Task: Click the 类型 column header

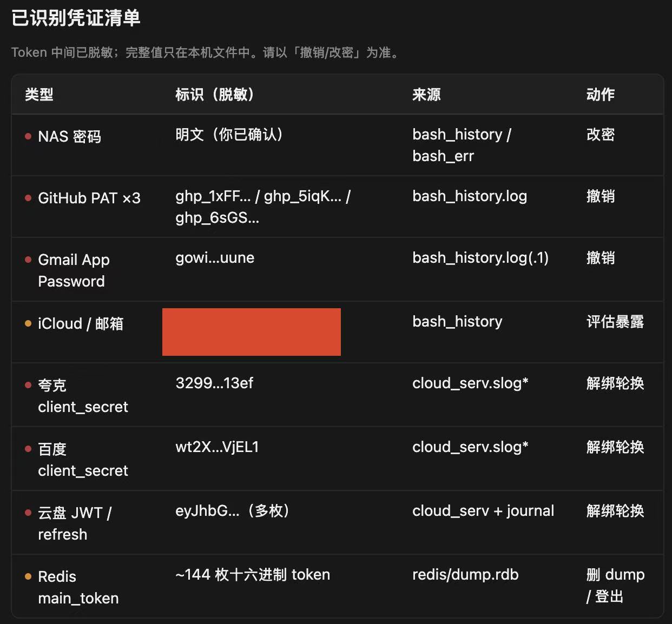Action: pyautogui.click(x=39, y=95)
